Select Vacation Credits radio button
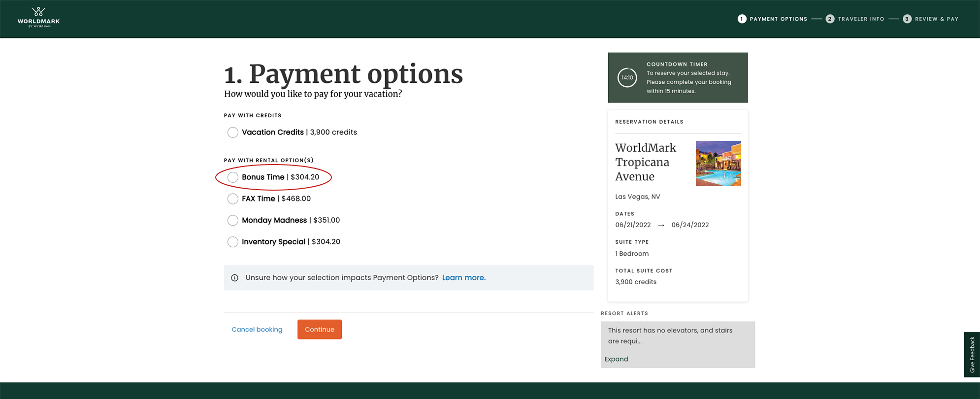This screenshot has width=980, height=399. point(233,133)
